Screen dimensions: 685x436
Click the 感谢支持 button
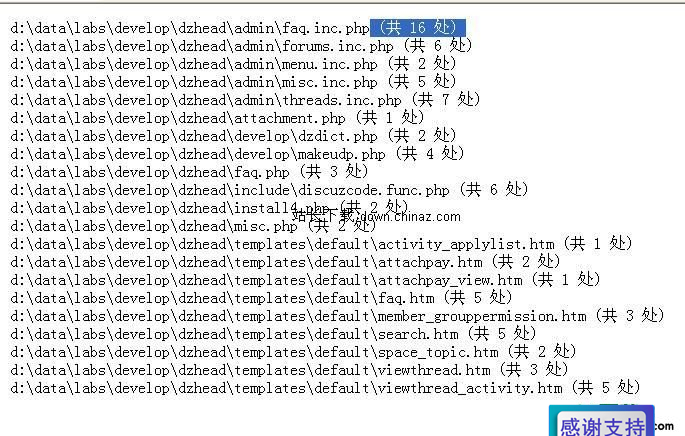[602, 424]
